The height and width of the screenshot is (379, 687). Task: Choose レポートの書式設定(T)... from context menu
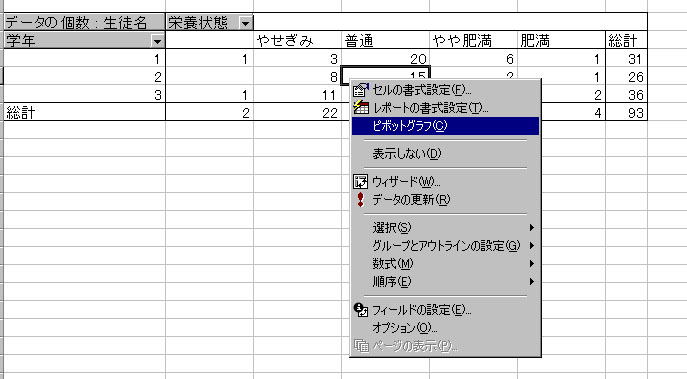445,108
